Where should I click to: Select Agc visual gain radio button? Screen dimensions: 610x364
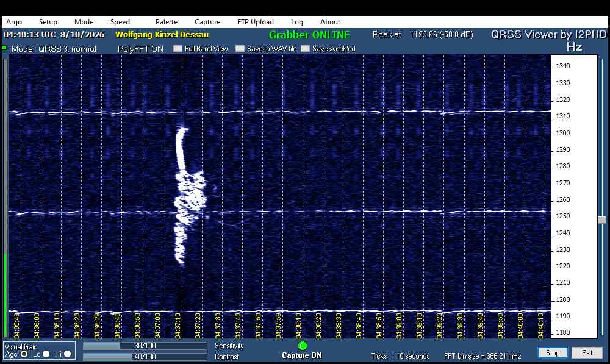tap(24, 354)
